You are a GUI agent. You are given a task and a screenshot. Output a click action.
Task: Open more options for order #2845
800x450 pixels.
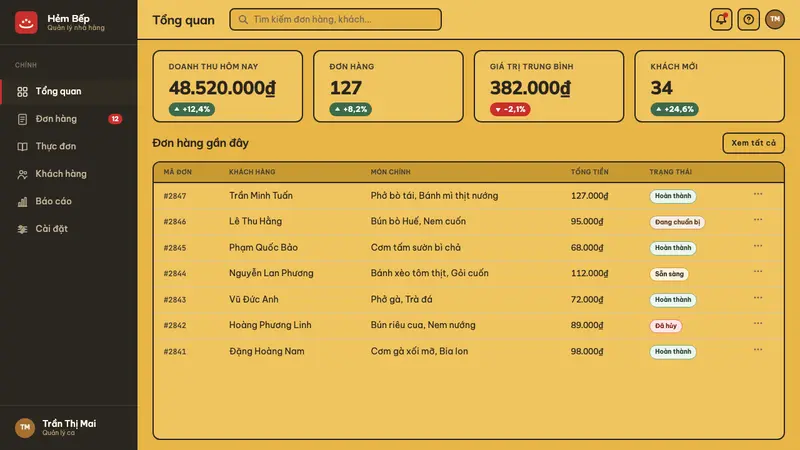tap(758, 246)
